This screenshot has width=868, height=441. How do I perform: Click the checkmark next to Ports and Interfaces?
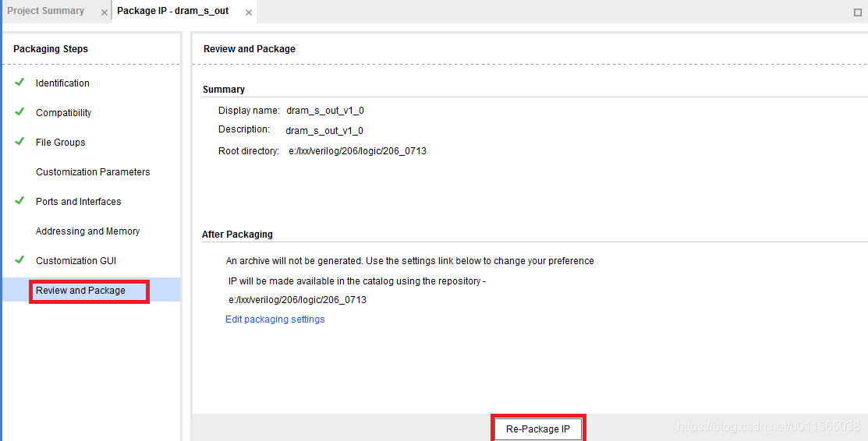19,200
